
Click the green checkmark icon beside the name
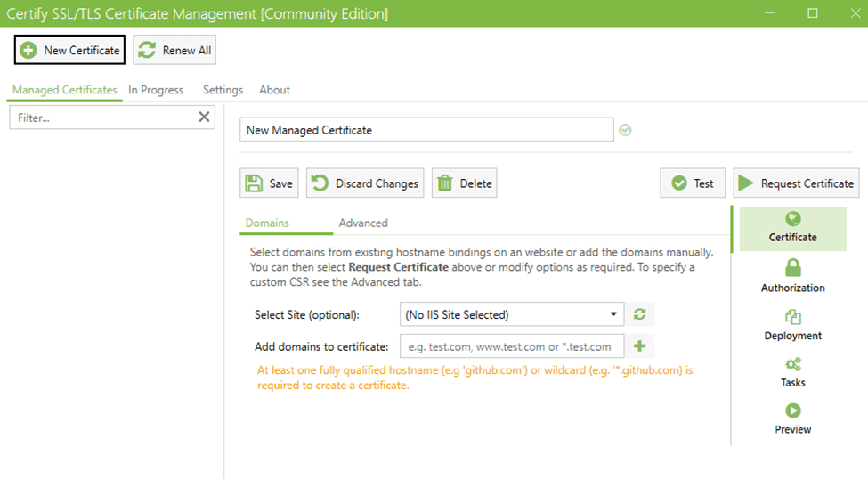pos(625,130)
